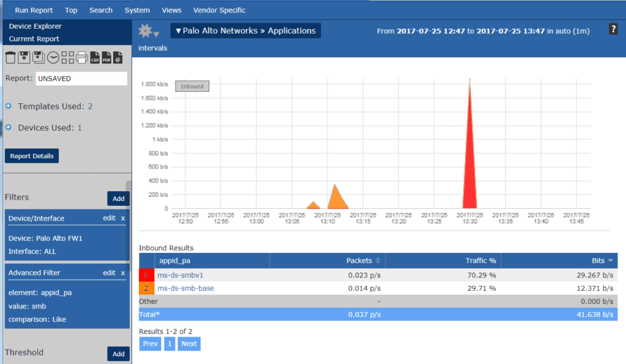Click the trash delete report icon
The image size is (626, 364).
(11, 58)
